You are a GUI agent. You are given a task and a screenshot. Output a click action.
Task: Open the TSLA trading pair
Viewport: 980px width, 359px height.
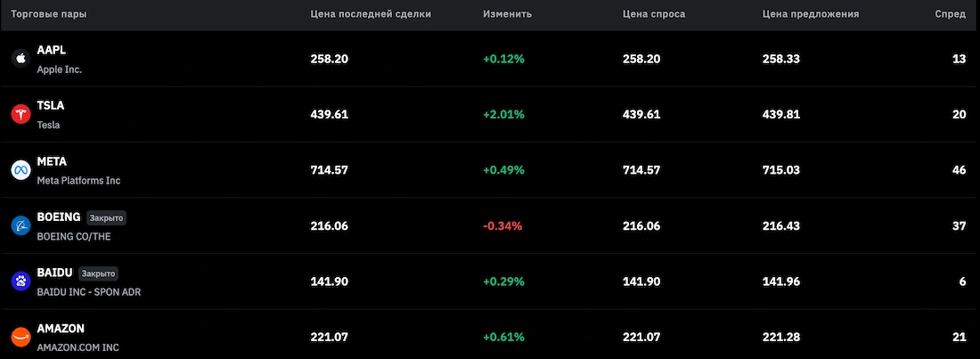[51, 105]
